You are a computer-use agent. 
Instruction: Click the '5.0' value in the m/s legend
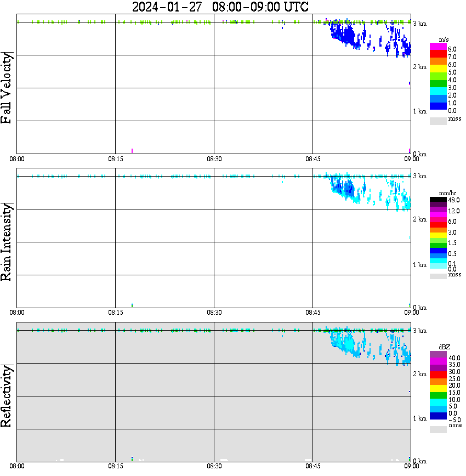tap(452, 72)
